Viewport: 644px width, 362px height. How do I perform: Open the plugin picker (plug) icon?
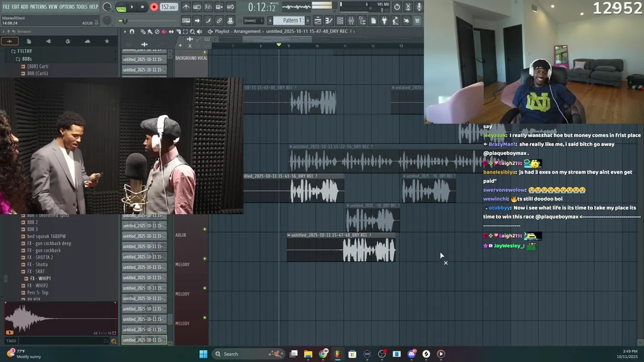point(384,21)
